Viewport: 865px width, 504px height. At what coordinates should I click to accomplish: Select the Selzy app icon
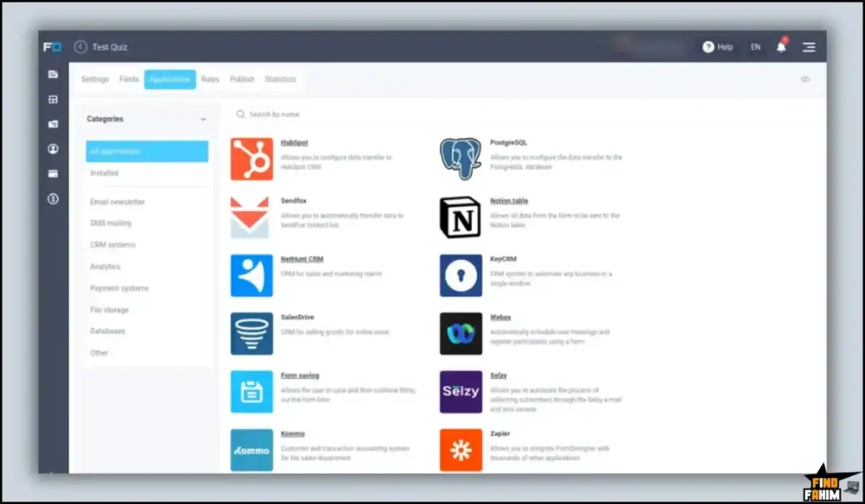tap(460, 392)
